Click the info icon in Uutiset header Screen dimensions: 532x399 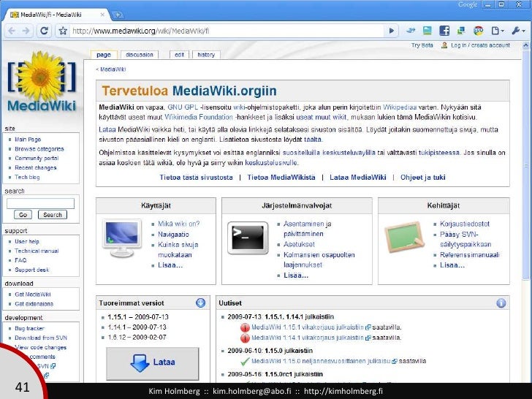pyautogui.click(x=501, y=303)
